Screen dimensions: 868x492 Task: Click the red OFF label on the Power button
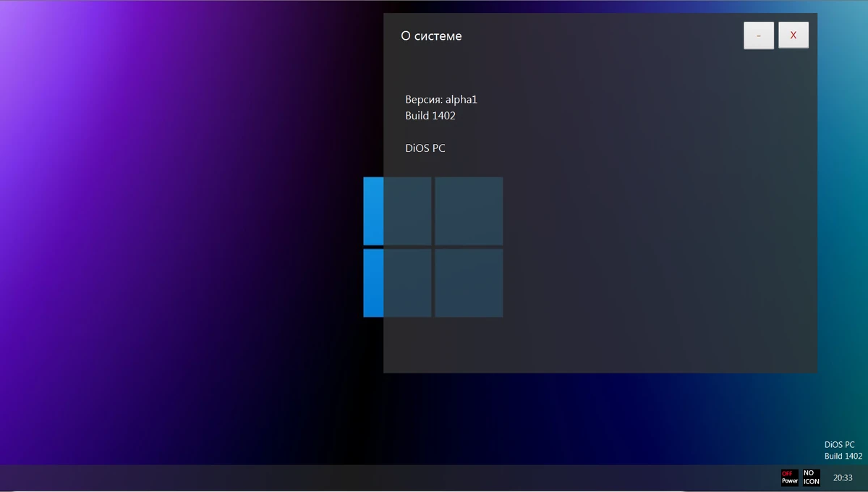[x=788, y=473]
